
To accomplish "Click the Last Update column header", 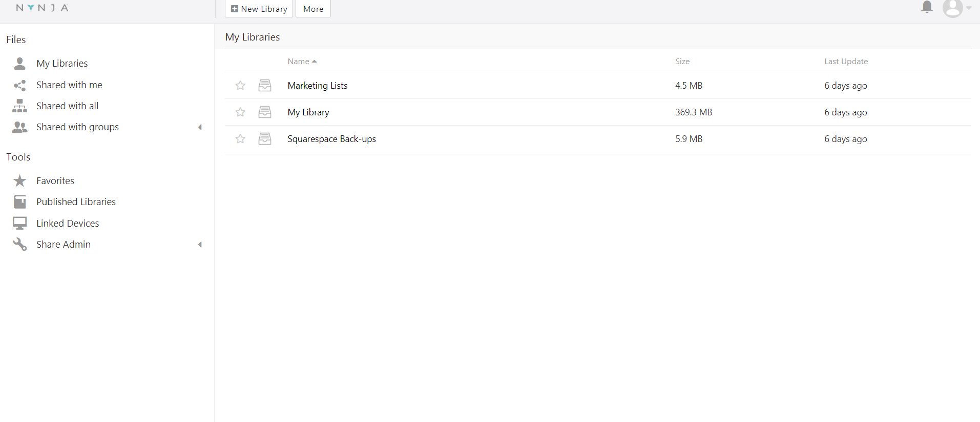I will [x=846, y=61].
